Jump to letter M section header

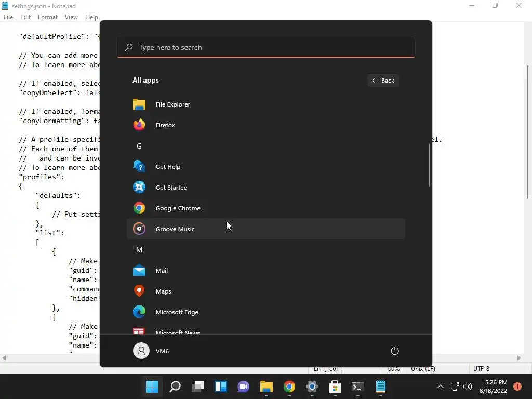click(139, 250)
